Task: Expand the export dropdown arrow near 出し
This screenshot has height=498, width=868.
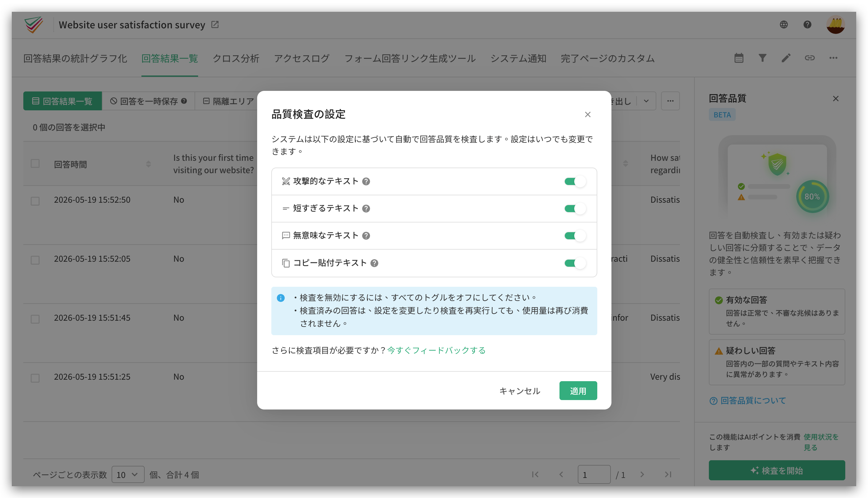Action: (x=646, y=101)
